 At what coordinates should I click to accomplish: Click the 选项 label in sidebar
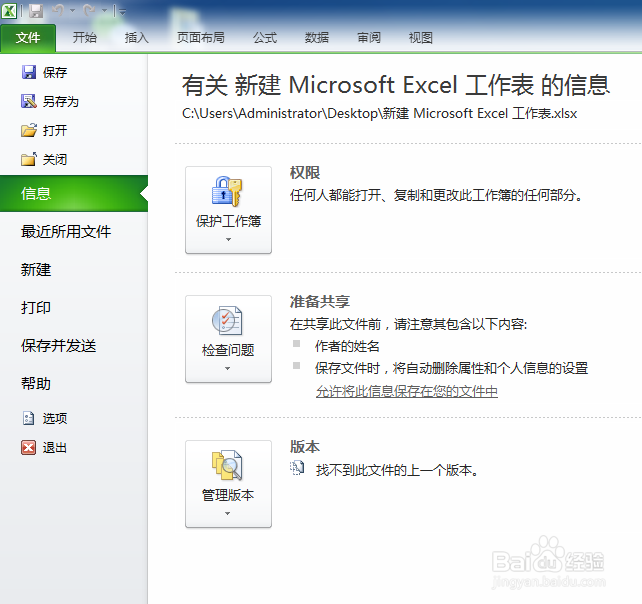pyautogui.click(x=55, y=419)
